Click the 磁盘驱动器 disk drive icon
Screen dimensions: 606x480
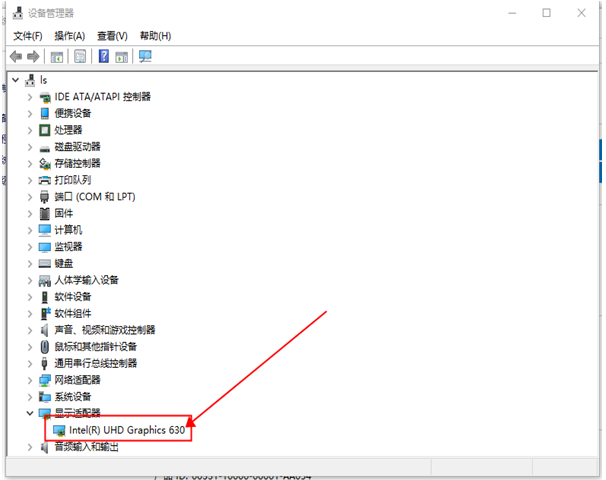click(x=45, y=148)
